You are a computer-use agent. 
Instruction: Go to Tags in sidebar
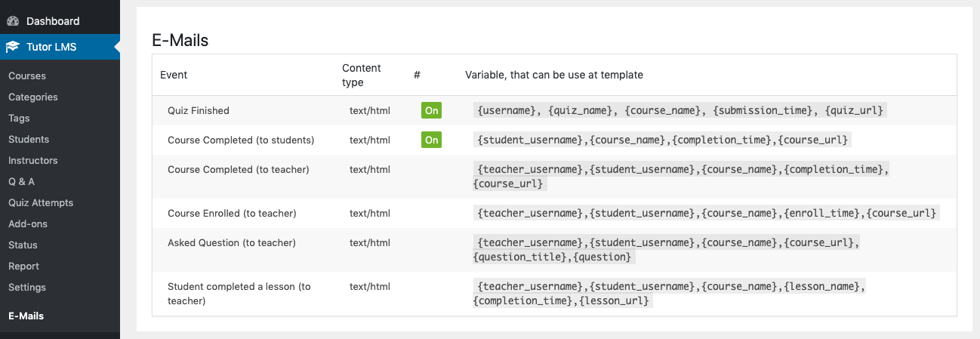[x=19, y=118]
